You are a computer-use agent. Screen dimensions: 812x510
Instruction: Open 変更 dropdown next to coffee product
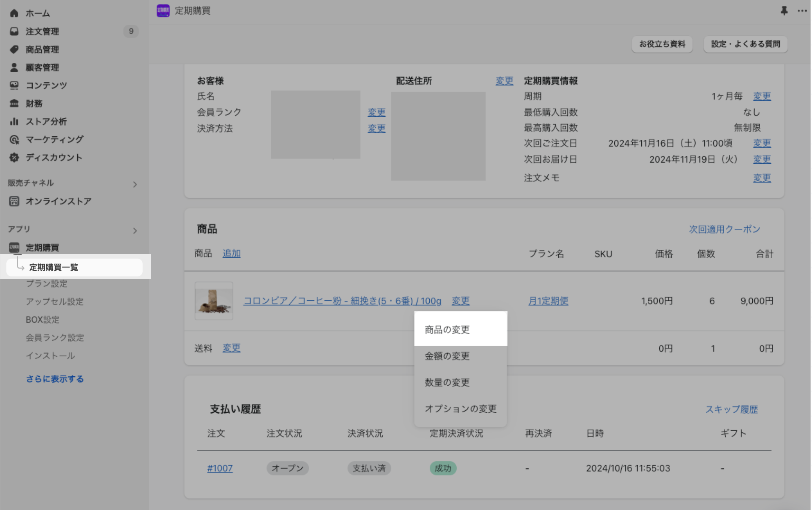tap(460, 301)
